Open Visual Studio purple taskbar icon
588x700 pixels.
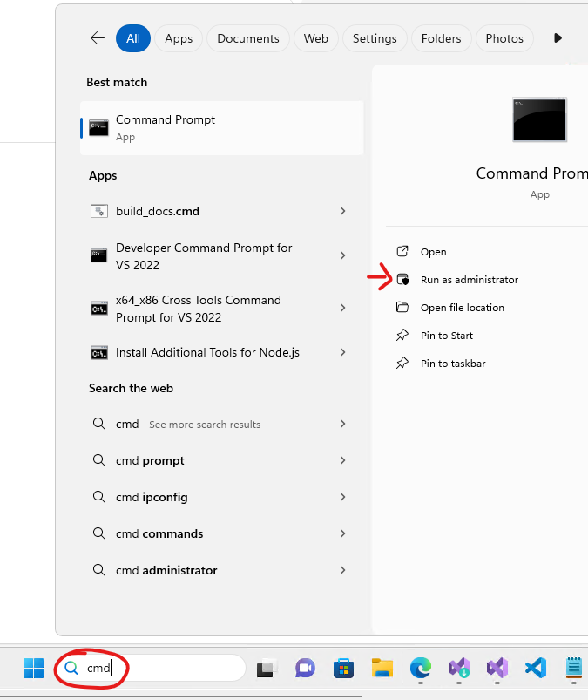point(497,668)
